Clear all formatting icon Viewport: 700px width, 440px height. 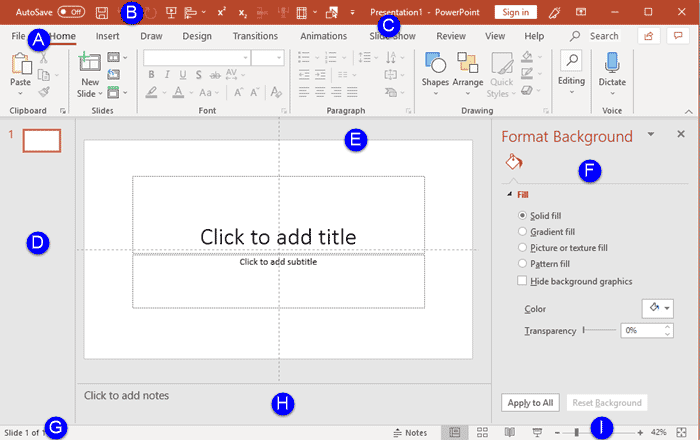tap(276, 92)
